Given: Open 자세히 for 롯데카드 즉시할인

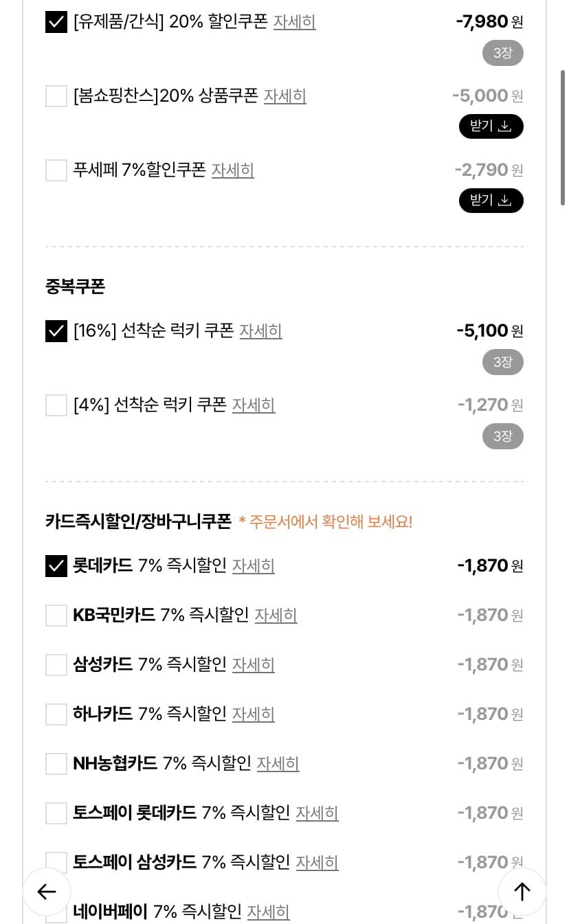Looking at the screenshot, I should (253, 566).
